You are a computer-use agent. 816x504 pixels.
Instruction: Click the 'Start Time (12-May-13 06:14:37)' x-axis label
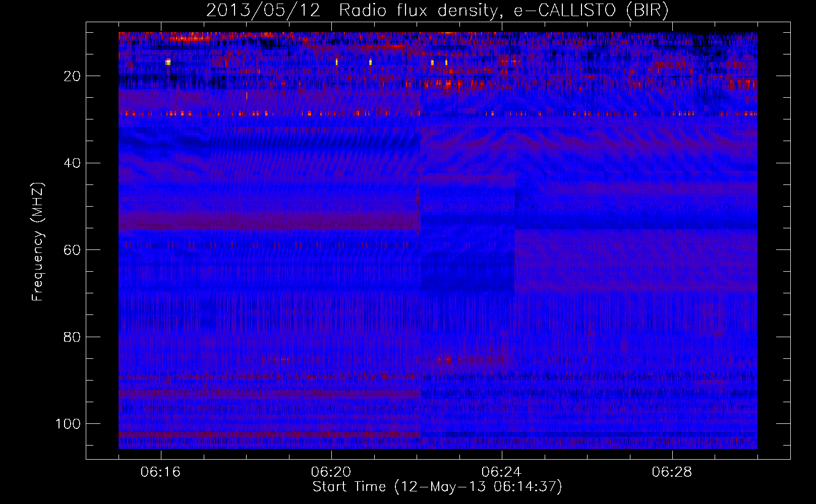click(x=437, y=487)
